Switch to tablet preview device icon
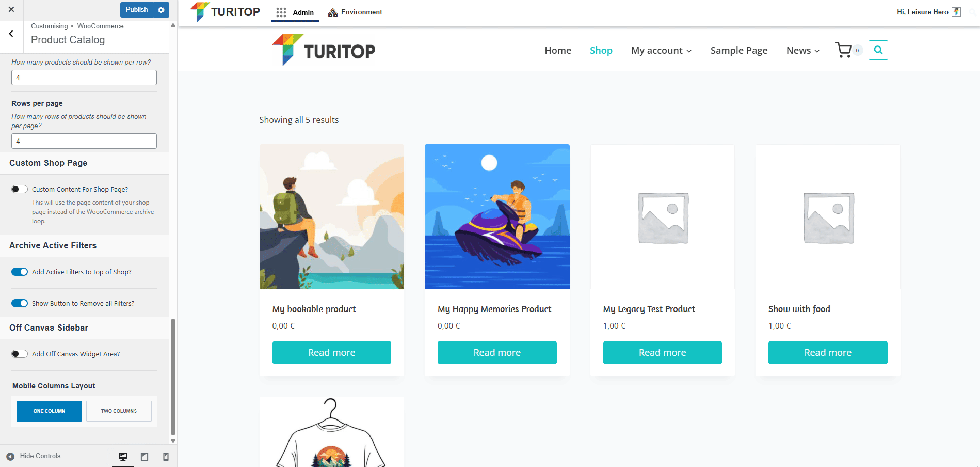This screenshot has width=980, height=467. (144, 456)
